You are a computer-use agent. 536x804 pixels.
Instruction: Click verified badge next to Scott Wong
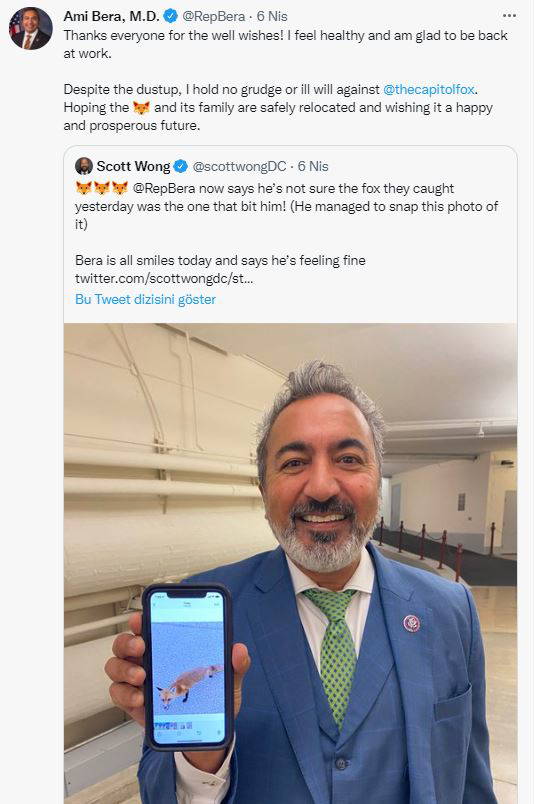(x=181, y=166)
